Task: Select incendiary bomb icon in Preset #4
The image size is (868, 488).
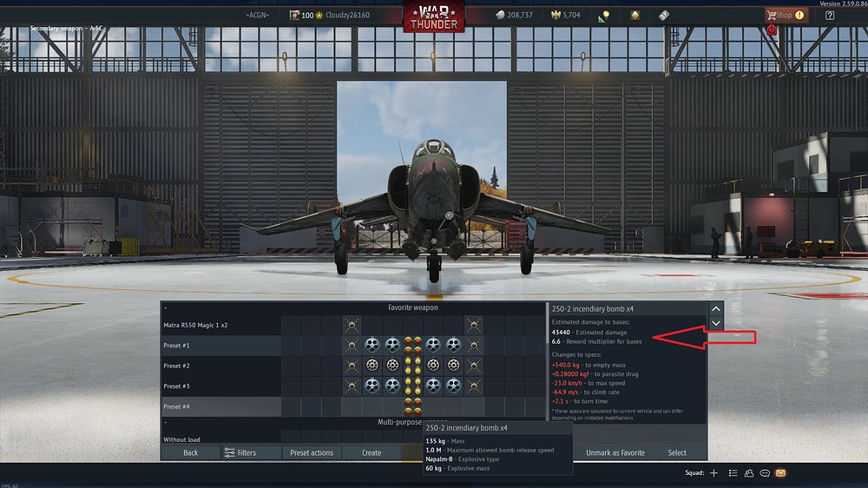Action: pyautogui.click(x=413, y=406)
